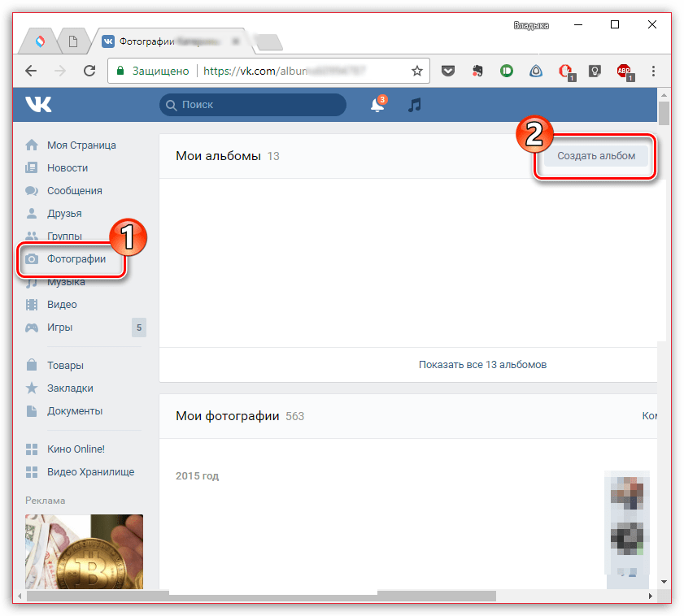Open Сообщения in the sidebar
This screenshot has width=684, height=616.
(74, 191)
